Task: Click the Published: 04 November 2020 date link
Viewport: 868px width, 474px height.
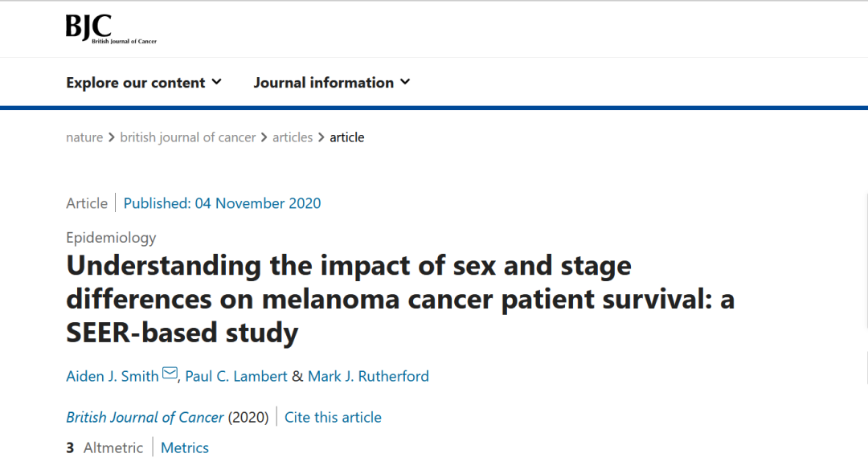Action: point(222,203)
